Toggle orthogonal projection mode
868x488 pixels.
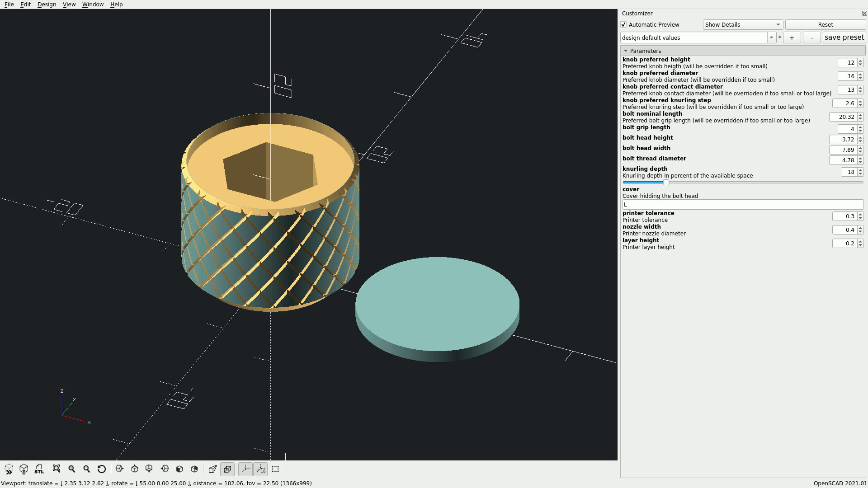tap(227, 469)
